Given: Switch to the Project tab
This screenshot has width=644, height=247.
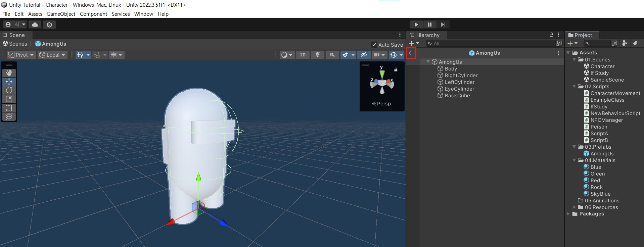Looking at the screenshot, I should [583, 35].
